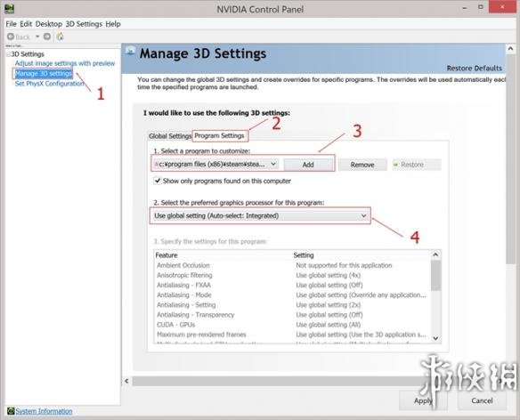Viewport: 520px width, 420px height.
Task: Click Not supported for this application value
Action: click(x=344, y=265)
